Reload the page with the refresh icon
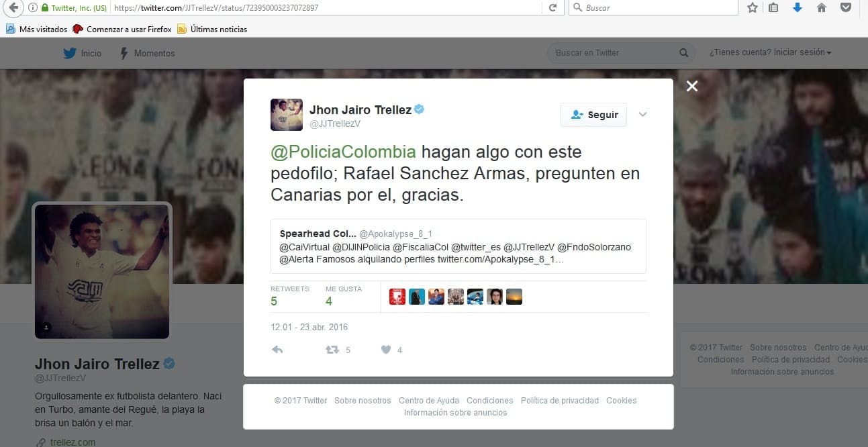 [552, 8]
